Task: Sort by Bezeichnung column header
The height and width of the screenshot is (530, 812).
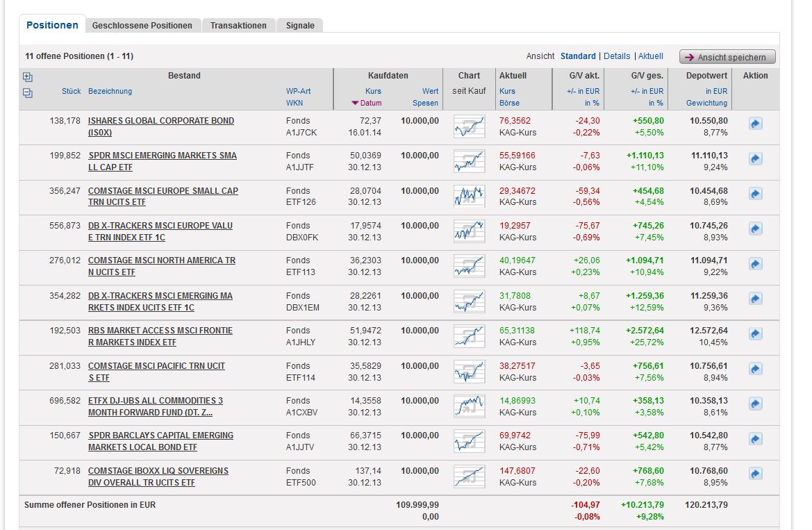Action: pyautogui.click(x=110, y=91)
